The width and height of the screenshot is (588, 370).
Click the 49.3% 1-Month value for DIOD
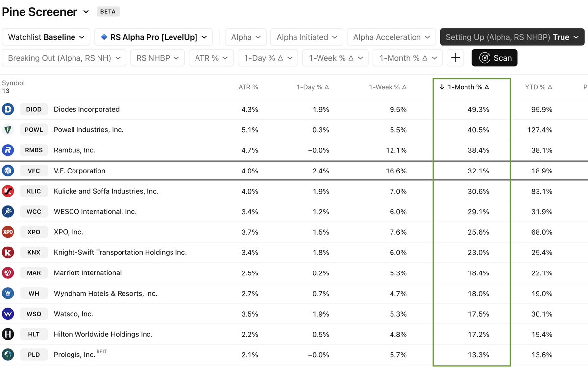(478, 109)
